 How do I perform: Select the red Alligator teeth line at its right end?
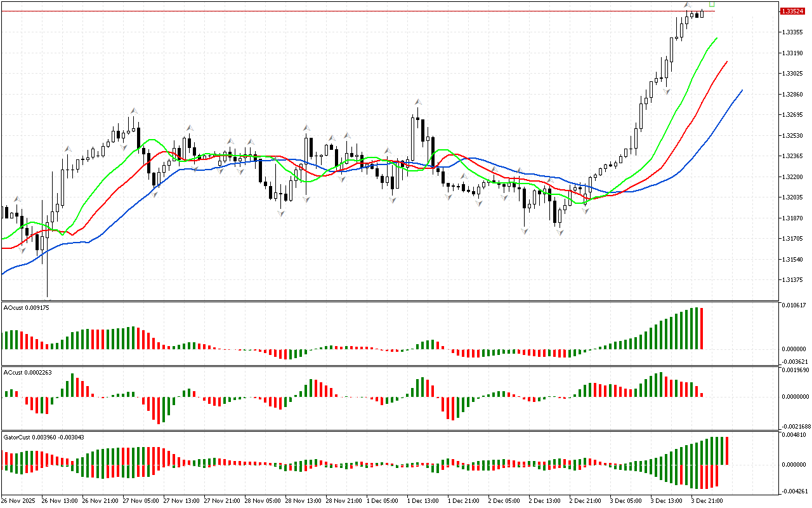point(726,63)
